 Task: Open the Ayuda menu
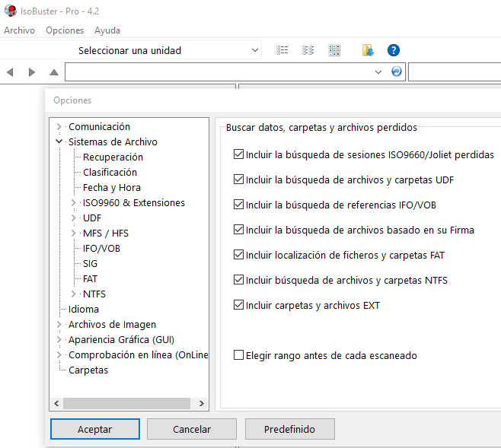tap(107, 30)
